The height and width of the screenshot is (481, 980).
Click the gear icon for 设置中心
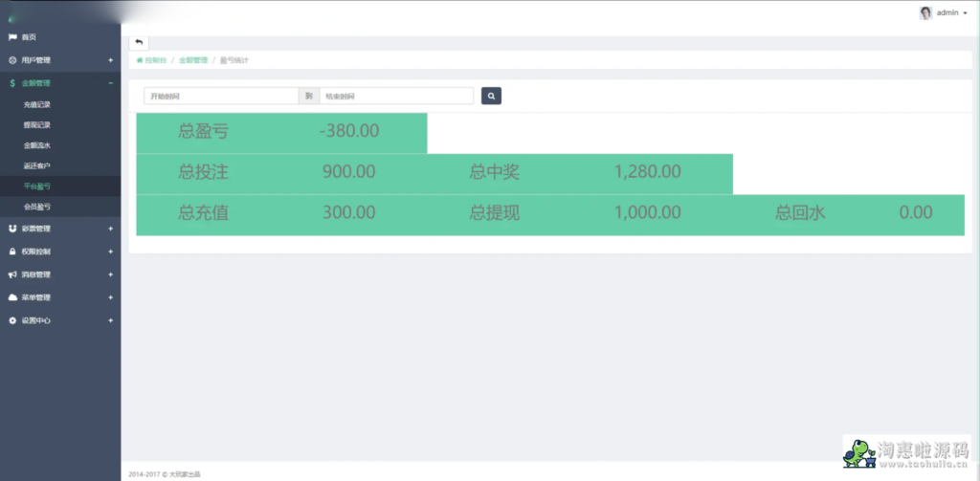(12, 320)
